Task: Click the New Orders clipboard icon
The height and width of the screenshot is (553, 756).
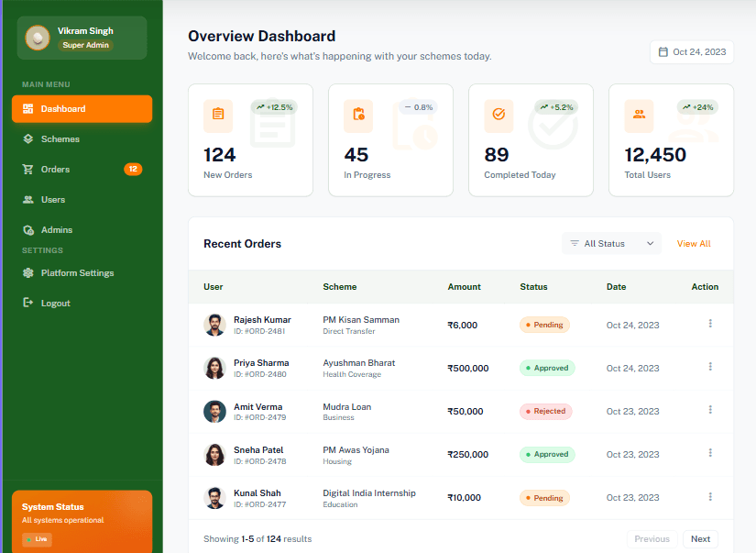Action: [218, 115]
